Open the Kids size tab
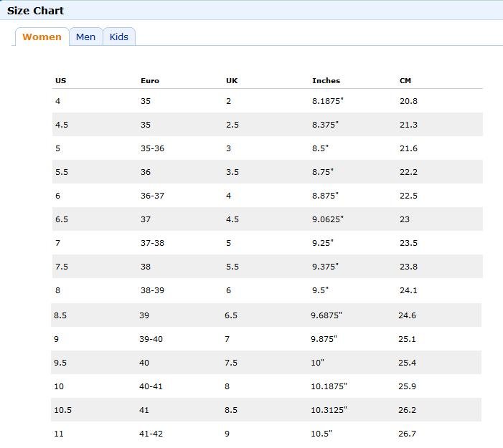Image resolution: width=503 pixels, height=448 pixels. 119,37
